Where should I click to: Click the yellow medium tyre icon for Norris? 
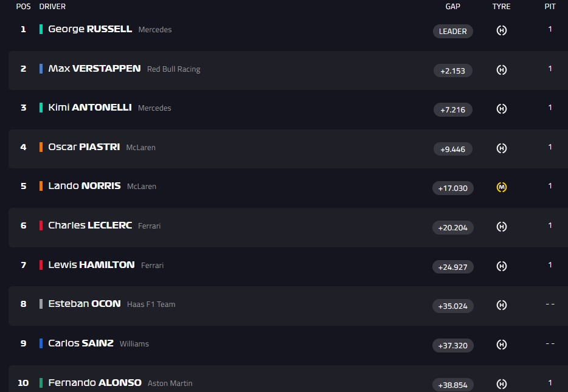pos(502,187)
